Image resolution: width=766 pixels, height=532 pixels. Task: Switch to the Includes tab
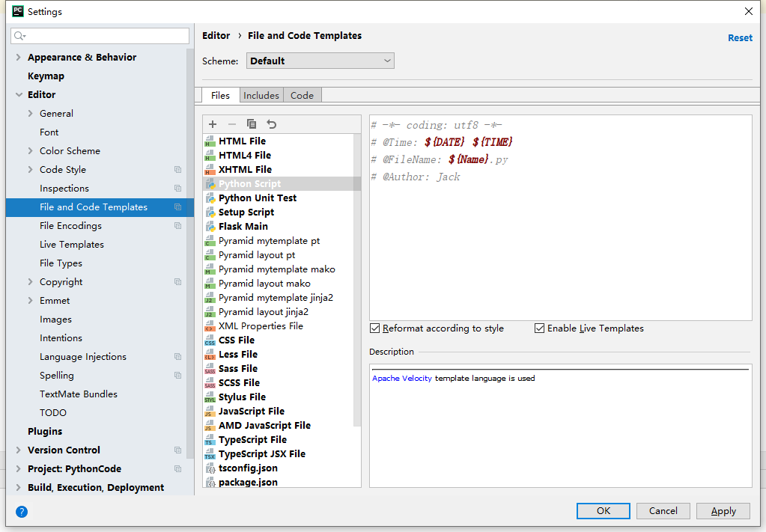tap(261, 96)
